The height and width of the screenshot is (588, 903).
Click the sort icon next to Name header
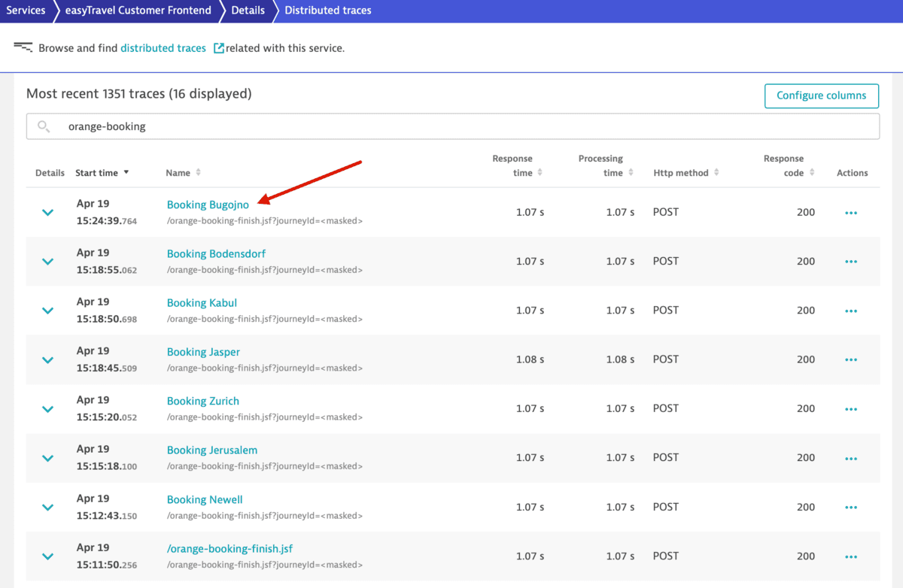[199, 172]
